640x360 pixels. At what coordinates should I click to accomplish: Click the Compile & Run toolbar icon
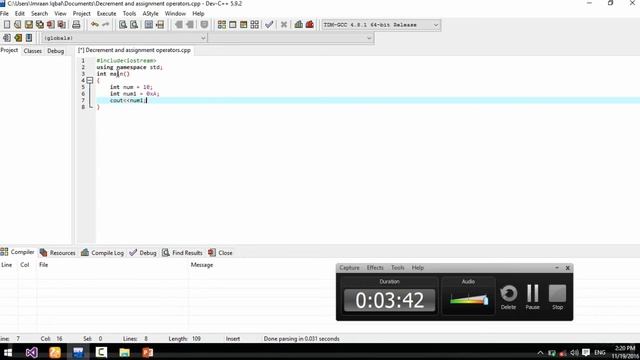[244, 25]
